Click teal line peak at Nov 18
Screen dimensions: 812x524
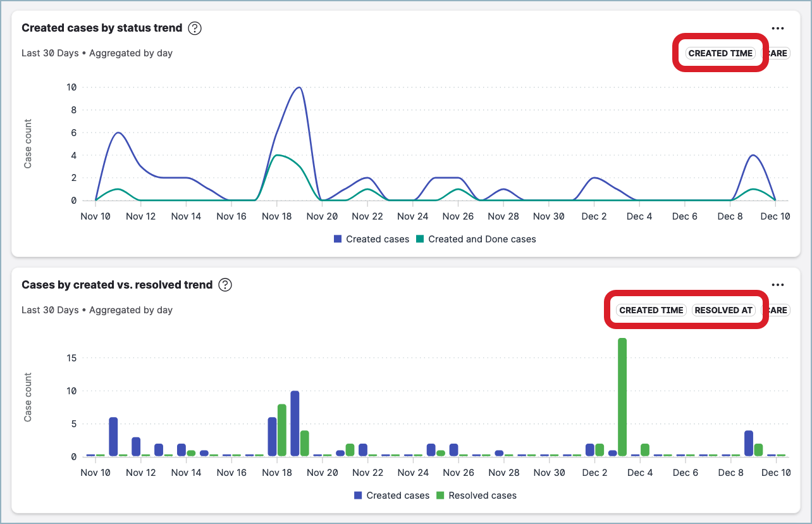(x=277, y=155)
